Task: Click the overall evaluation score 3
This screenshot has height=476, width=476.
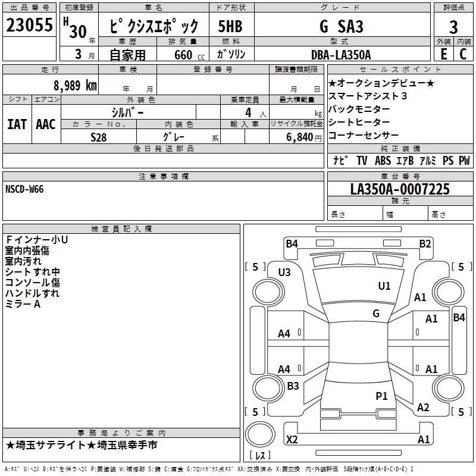Action: click(453, 27)
